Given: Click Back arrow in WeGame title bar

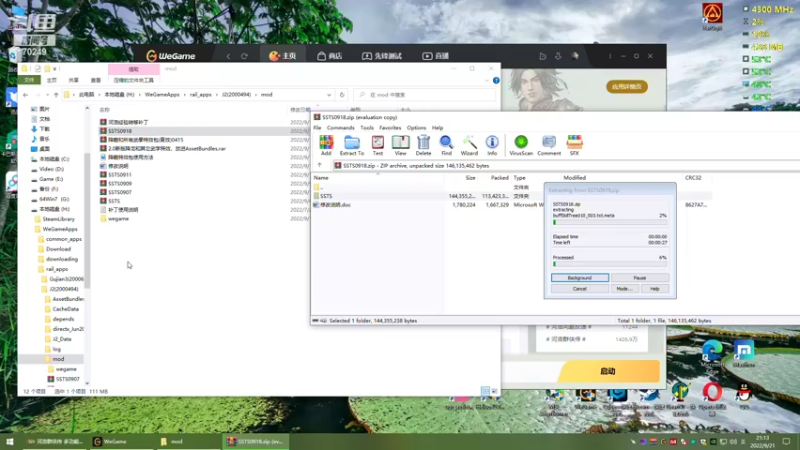Looking at the screenshot, I should (229, 56).
